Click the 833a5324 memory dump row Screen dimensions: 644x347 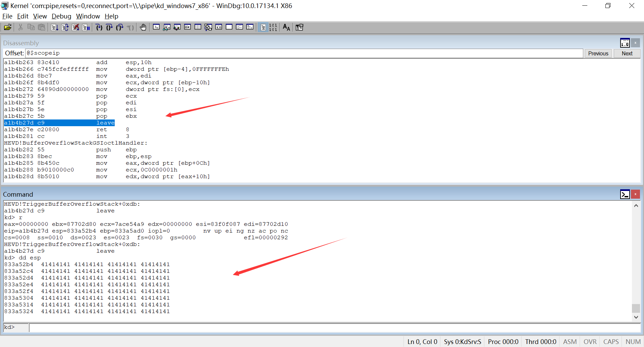click(x=87, y=311)
